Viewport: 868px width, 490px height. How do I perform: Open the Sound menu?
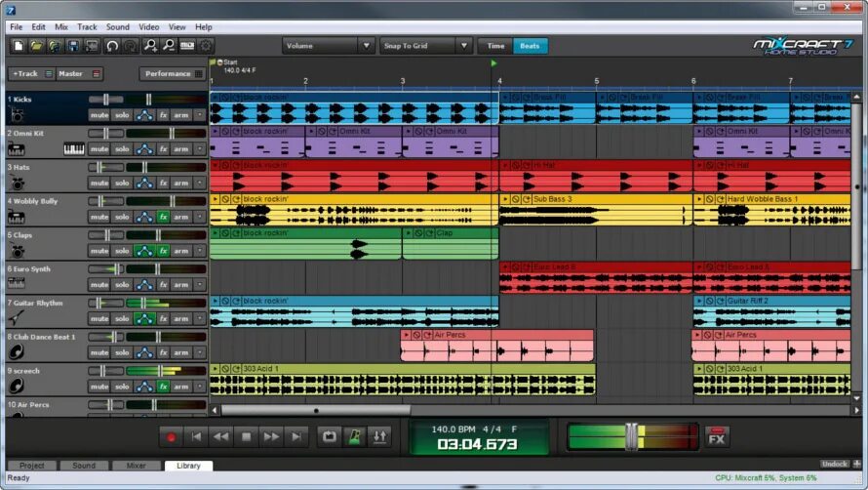117,26
